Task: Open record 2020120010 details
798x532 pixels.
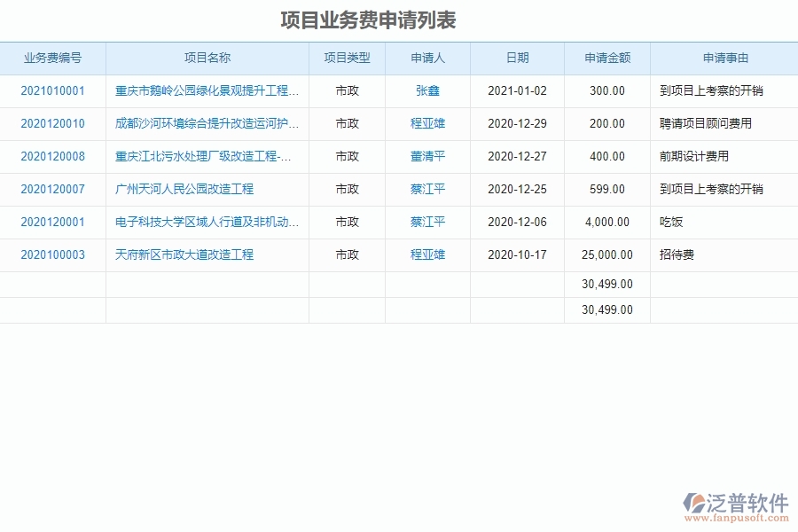Action: click(52, 124)
